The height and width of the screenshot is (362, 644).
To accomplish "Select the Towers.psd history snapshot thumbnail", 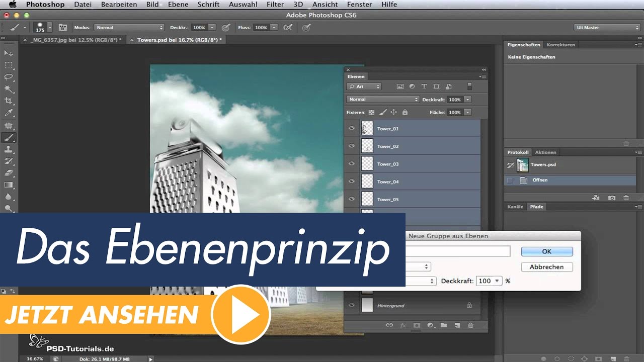I will click(x=523, y=165).
